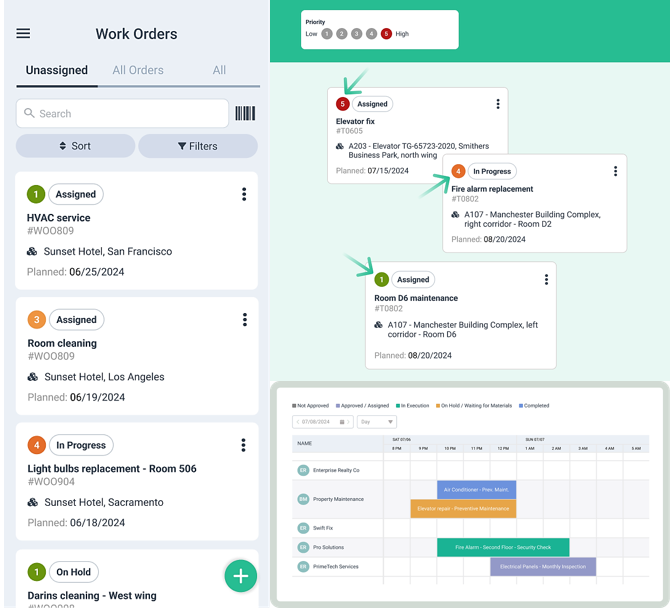Open options menu on Elevator fix card
This screenshot has height=611, width=670.
pos(498,104)
